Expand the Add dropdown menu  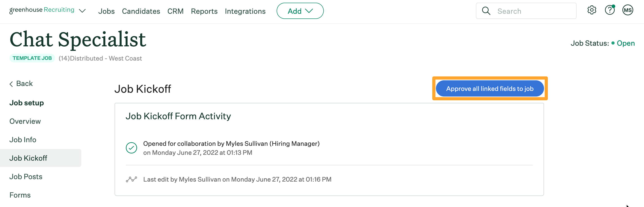click(300, 11)
